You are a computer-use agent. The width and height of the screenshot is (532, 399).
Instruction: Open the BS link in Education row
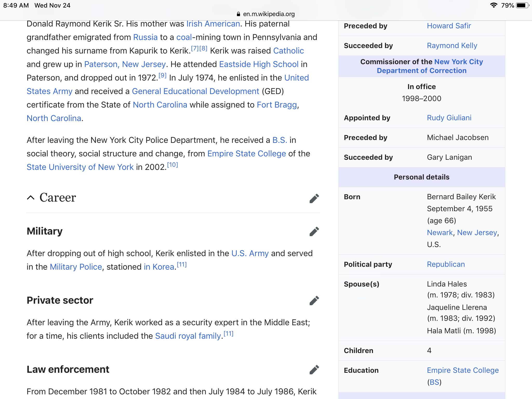point(434,382)
